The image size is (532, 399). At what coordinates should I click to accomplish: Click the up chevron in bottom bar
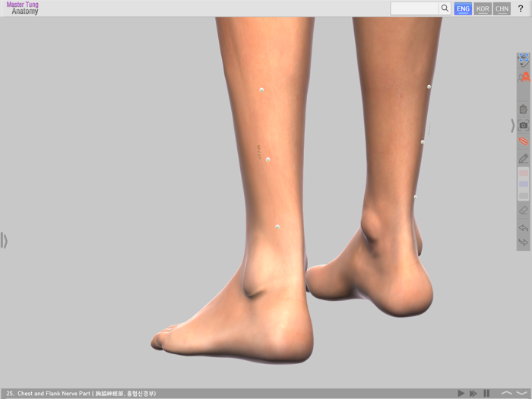tap(507, 393)
